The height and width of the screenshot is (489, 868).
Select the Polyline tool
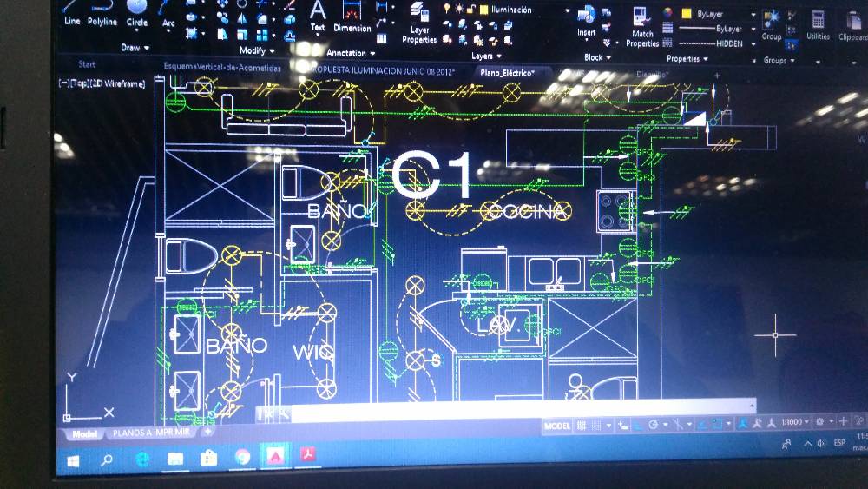point(102,14)
